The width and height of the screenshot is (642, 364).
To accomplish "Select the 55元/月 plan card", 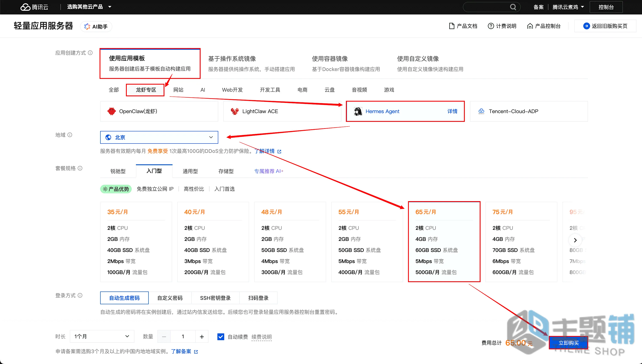I will pyautogui.click(x=367, y=242).
